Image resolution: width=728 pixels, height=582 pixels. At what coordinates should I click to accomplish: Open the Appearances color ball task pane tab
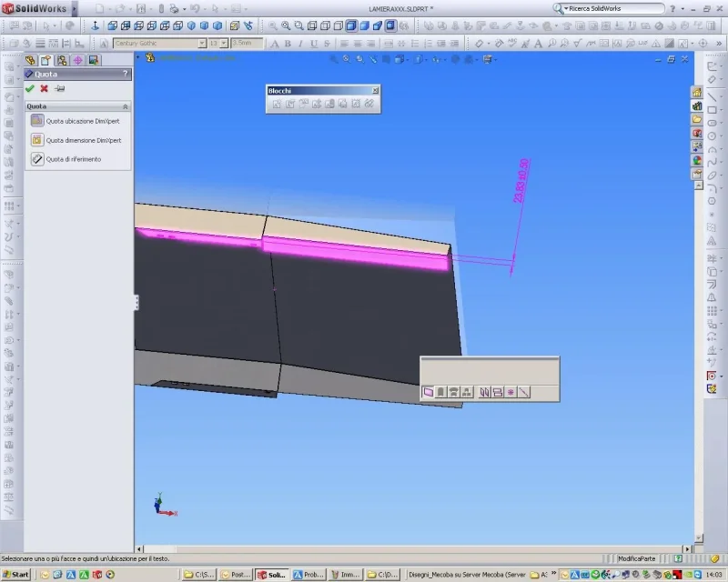(697, 161)
